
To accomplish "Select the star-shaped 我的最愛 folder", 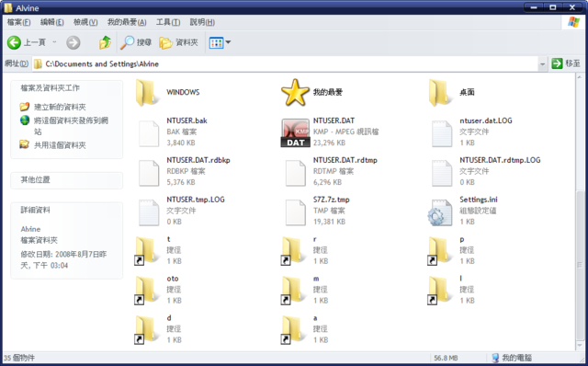I will point(295,92).
